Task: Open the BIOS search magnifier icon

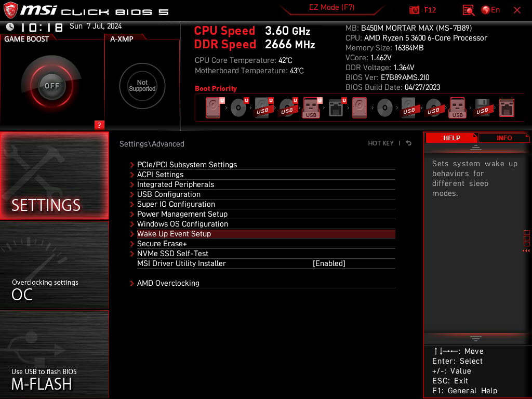Action: point(468,10)
